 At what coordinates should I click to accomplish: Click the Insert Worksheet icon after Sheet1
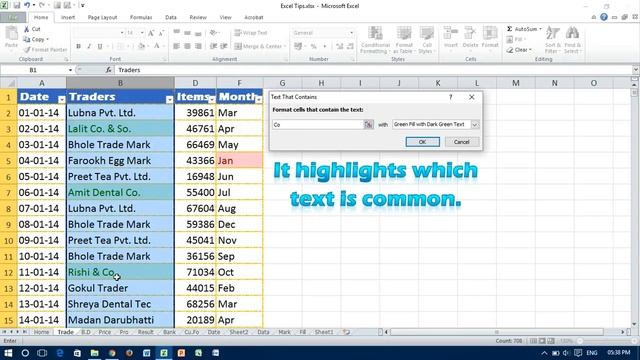pyautogui.click(x=346, y=332)
